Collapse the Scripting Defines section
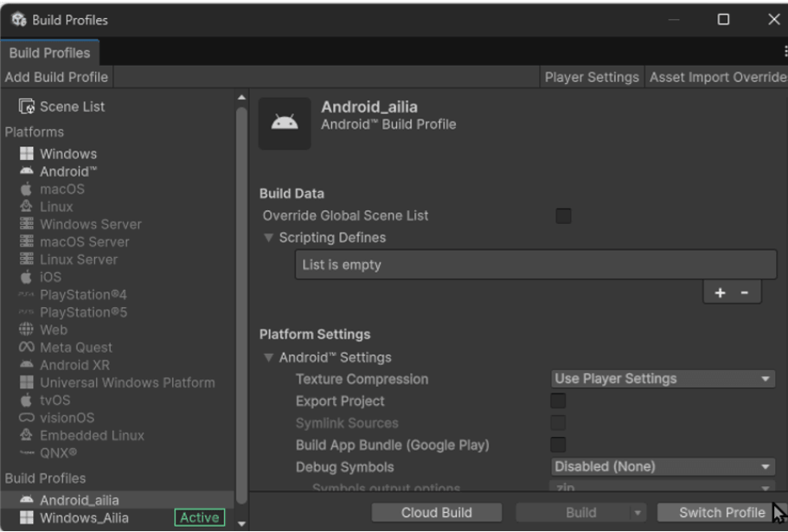788x532 pixels. (268, 237)
